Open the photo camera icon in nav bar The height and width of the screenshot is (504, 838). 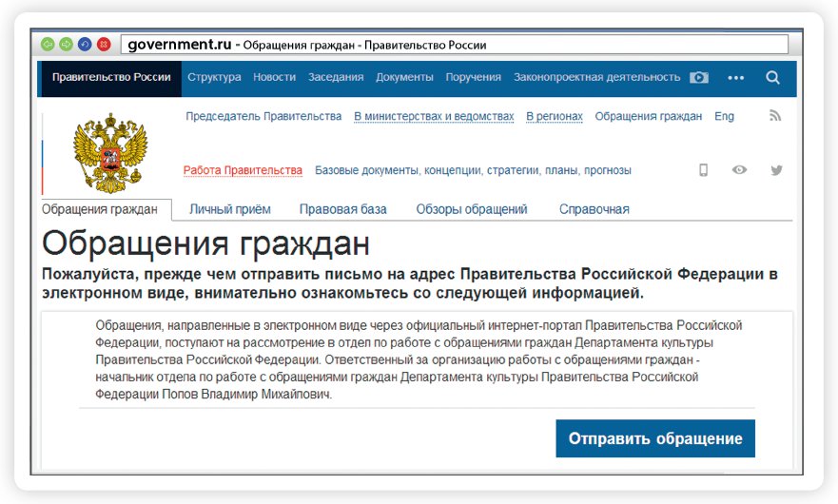click(x=699, y=77)
